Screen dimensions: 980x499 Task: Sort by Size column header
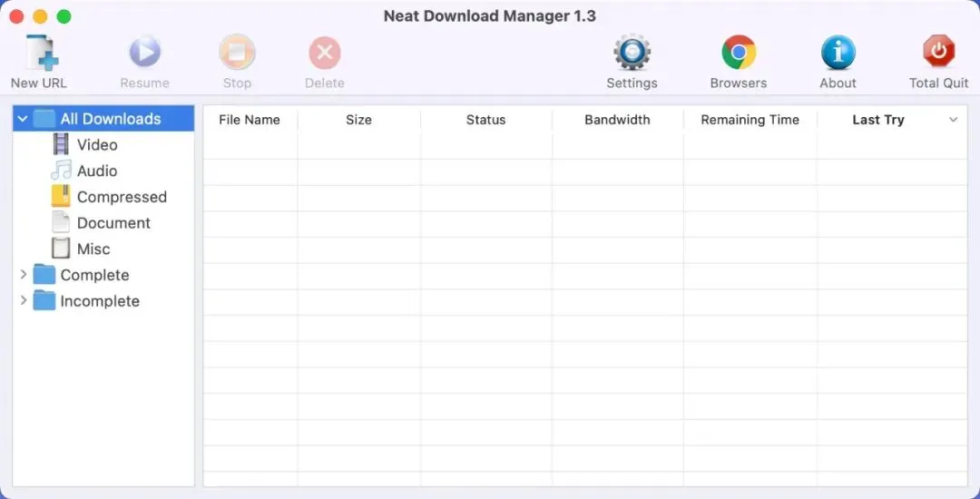pos(358,120)
